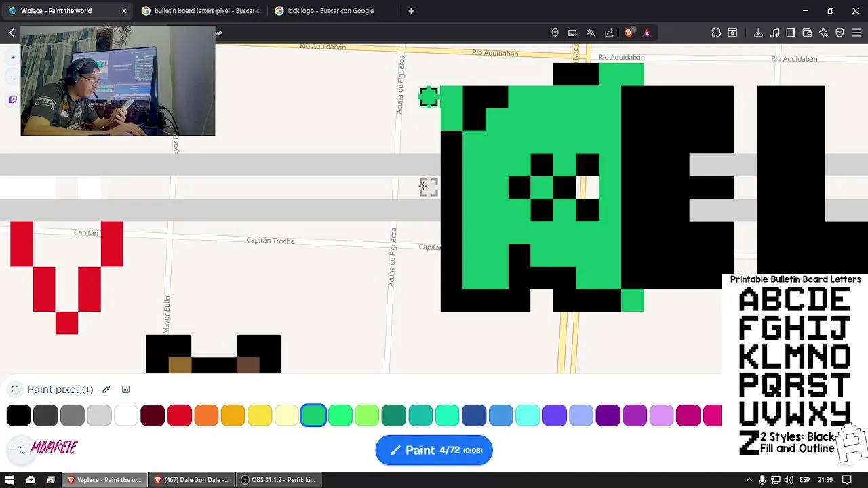
Task: Open the extensions puzzle icon
Action: 716,33
